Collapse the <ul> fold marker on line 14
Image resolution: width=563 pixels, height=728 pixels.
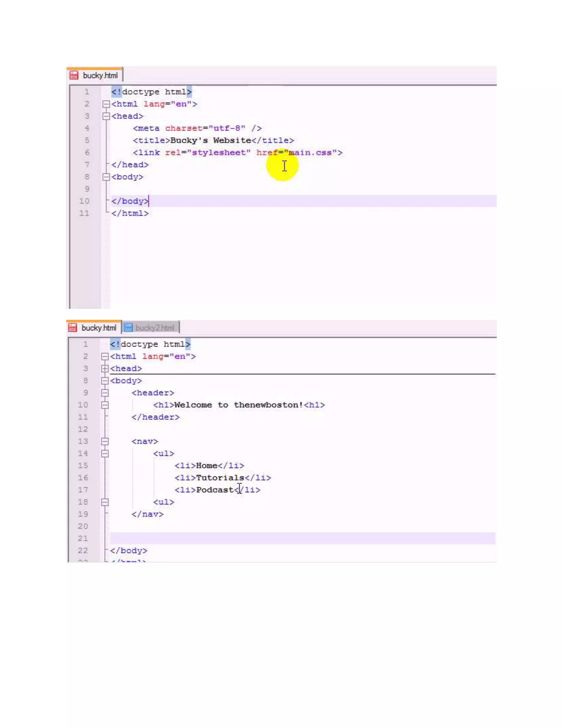click(105, 454)
